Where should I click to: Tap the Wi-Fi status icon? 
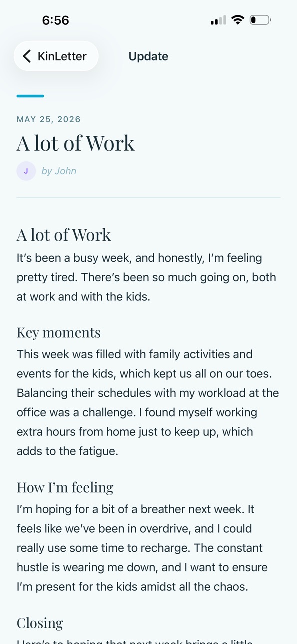[238, 20]
